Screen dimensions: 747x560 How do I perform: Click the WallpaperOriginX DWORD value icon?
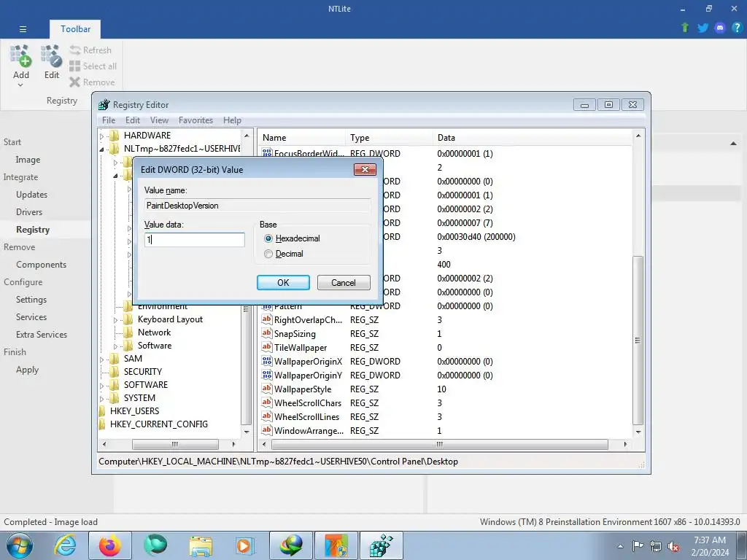point(267,361)
